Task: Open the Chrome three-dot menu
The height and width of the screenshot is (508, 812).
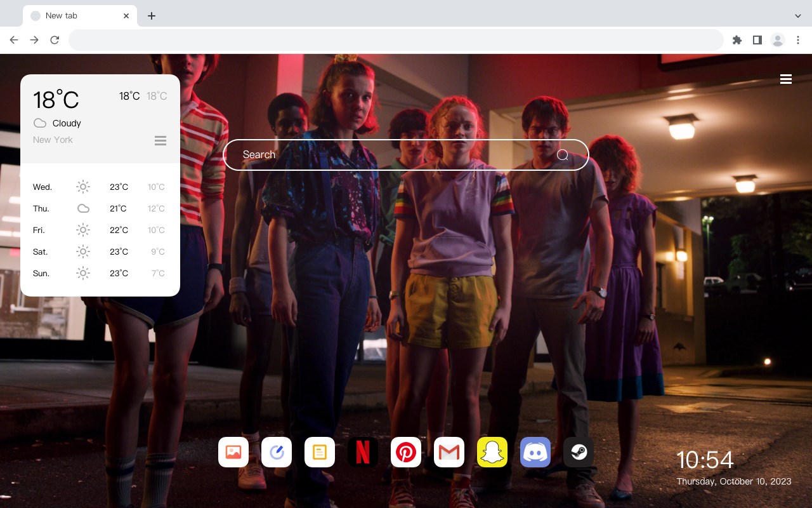Action: coord(798,40)
